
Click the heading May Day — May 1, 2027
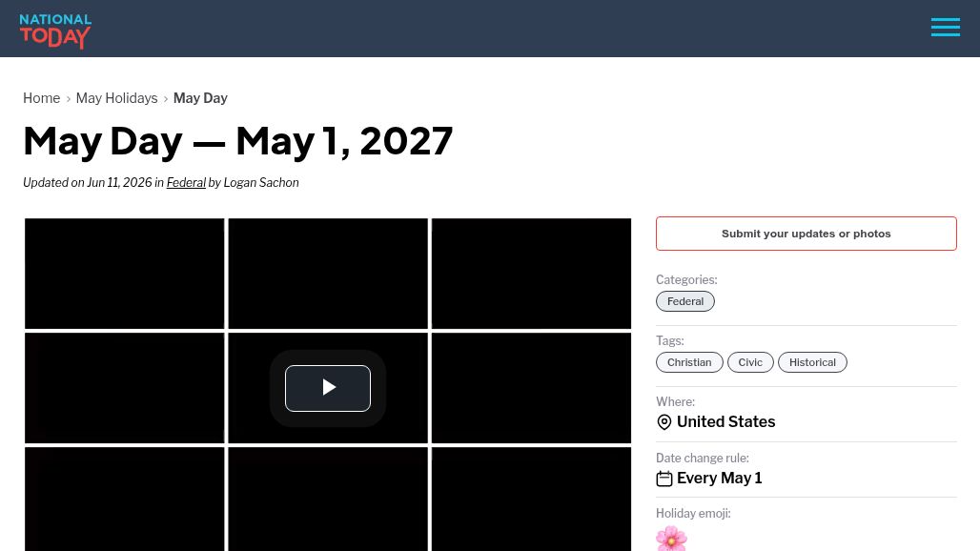click(238, 141)
